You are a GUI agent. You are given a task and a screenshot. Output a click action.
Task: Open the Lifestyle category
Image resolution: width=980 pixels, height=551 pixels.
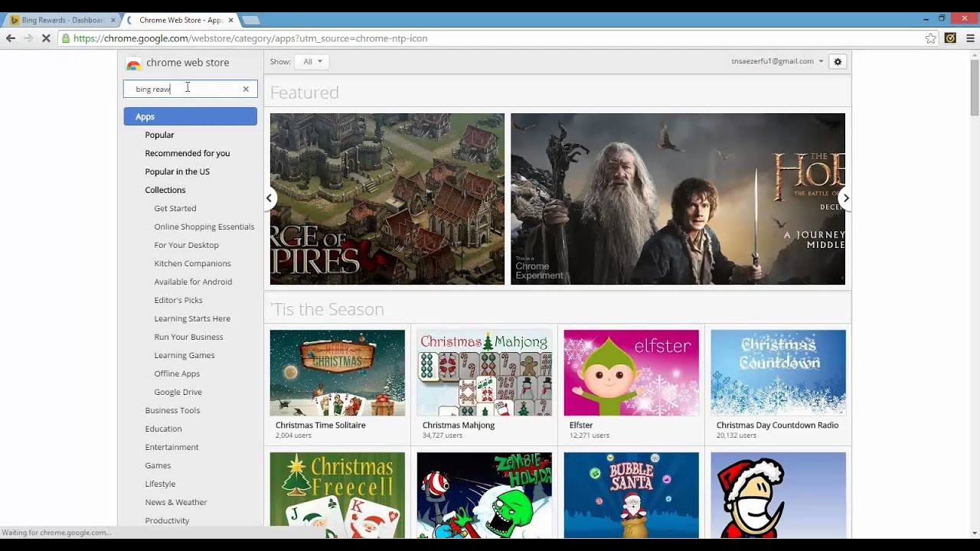click(x=160, y=484)
